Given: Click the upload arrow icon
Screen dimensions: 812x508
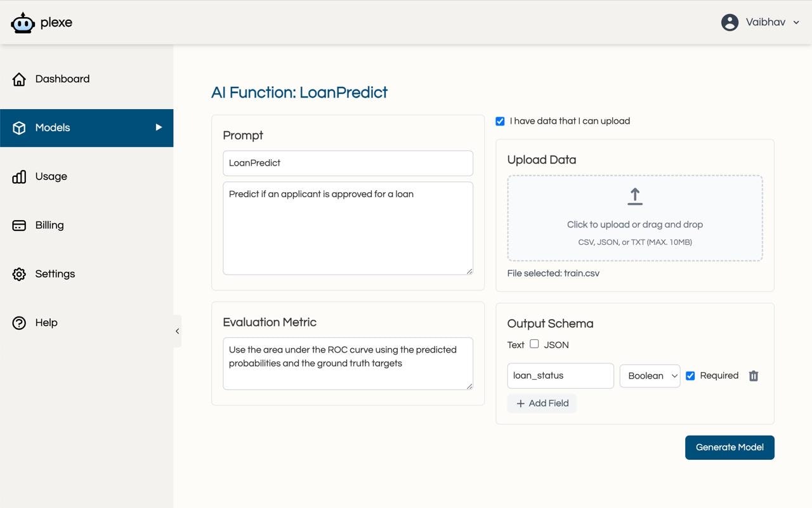Looking at the screenshot, I should tap(635, 197).
